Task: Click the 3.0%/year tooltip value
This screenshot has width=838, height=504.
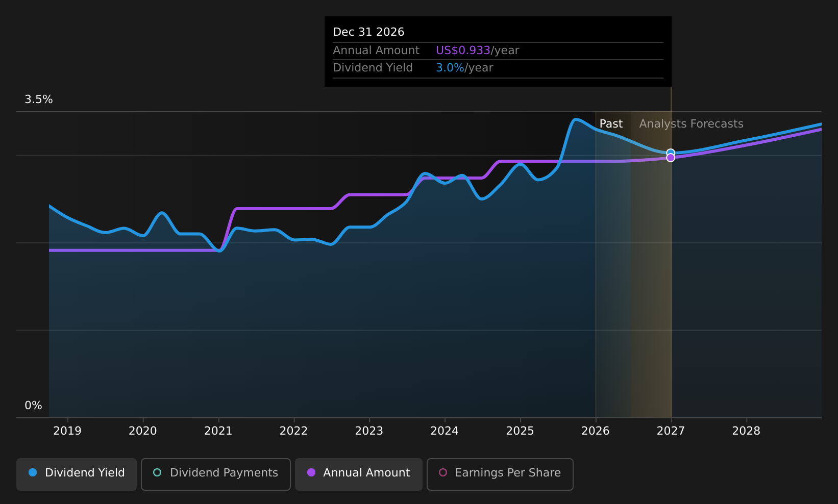Action: click(x=464, y=68)
